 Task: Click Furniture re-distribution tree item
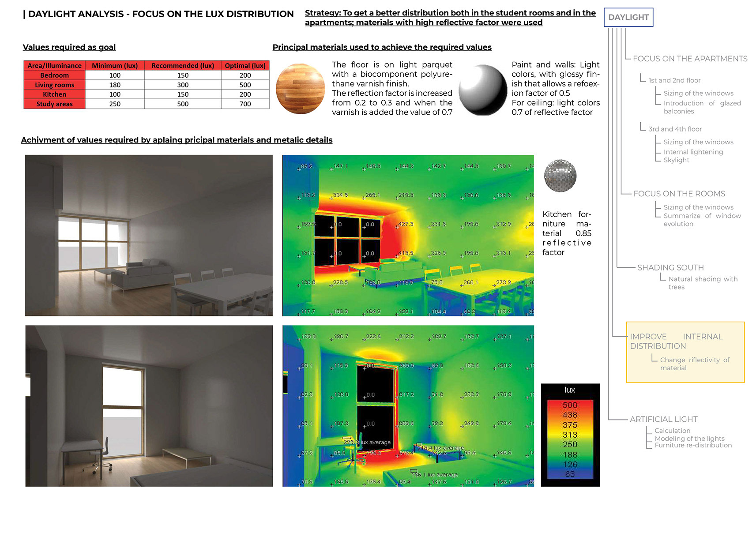[693, 445]
